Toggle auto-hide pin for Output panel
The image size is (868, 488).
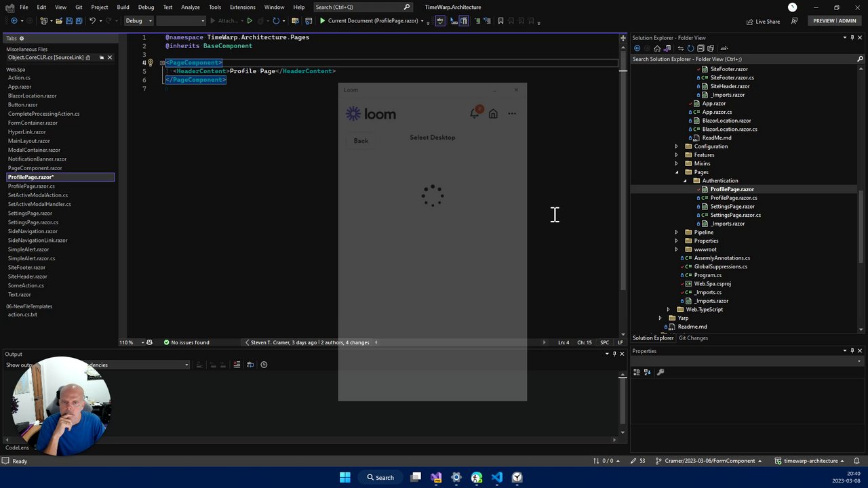pyautogui.click(x=614, y=354)
